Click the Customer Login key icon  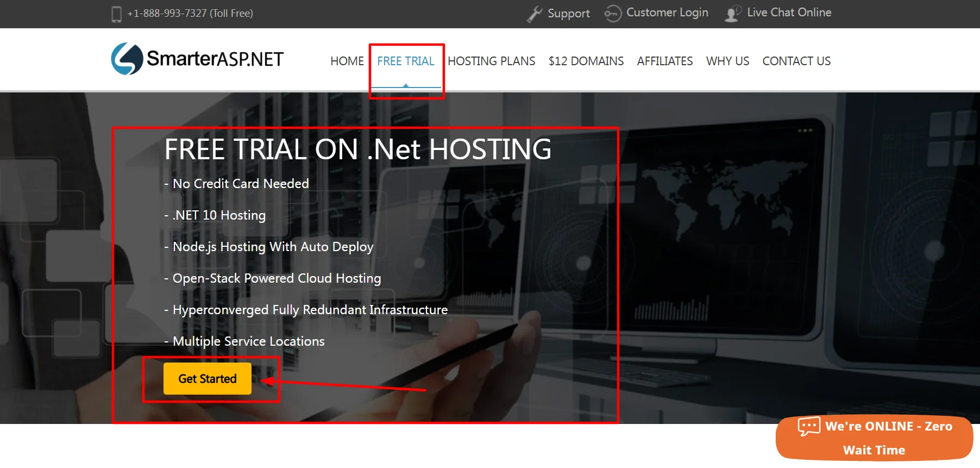coord(613,14)
